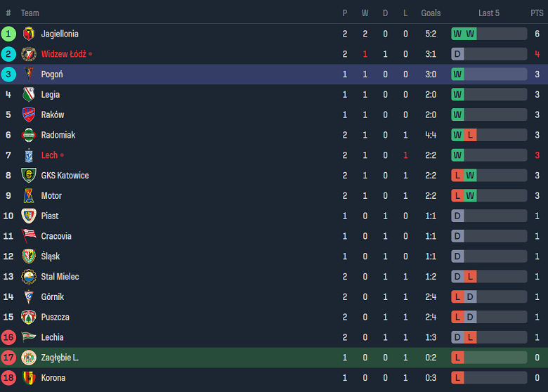Click the Cracovia club crest
Viewport: 548px width, 392px height.
[29, 236]
